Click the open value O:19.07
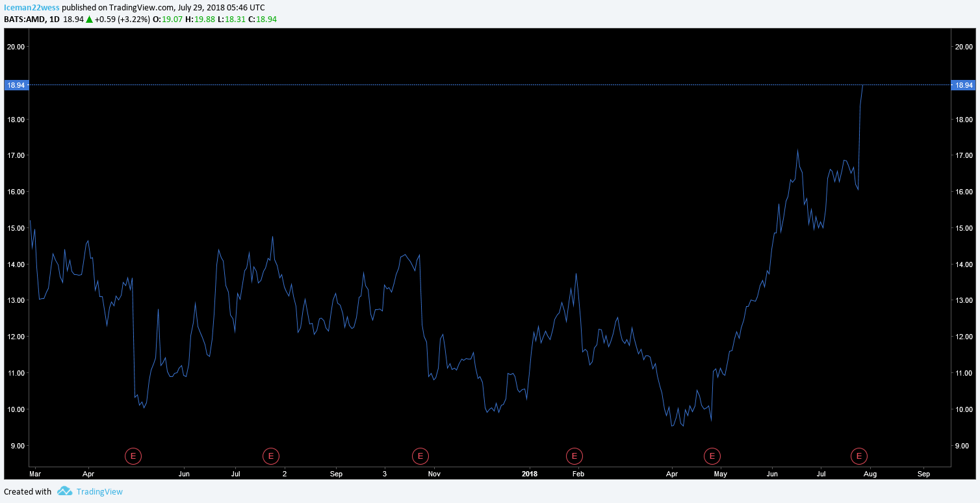This screenshot has width=980, height=503. point(167,19)
